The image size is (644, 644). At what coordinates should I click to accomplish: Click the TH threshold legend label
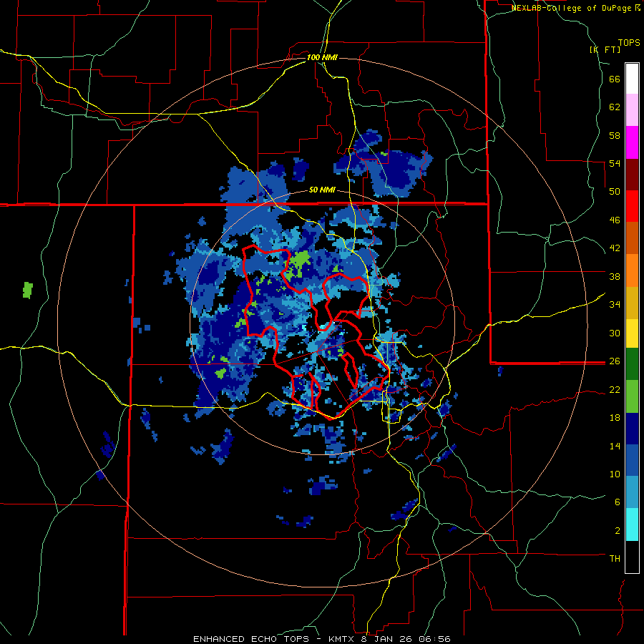coord(615,559)
